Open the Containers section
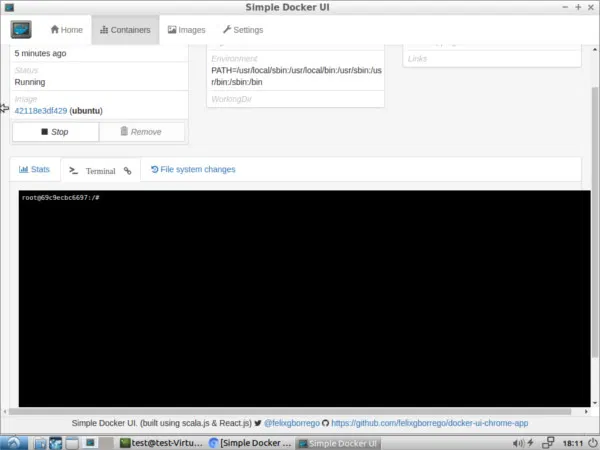This screenshot has width=600, height=450. pos(125,30)
